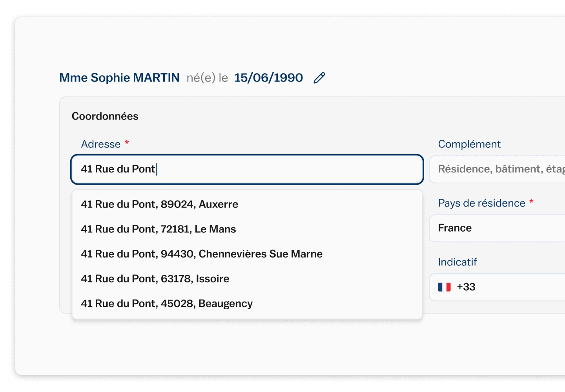The width and height of the screenshot is (565, 392).
Task: Click the pencil edit icon next to birthdate
Action: coord(319,78)
